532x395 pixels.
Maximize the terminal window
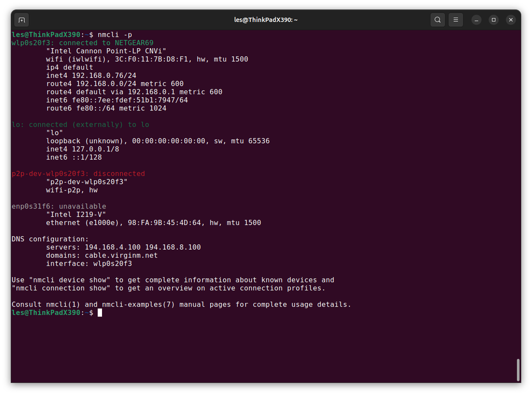(x=493, y=19)
